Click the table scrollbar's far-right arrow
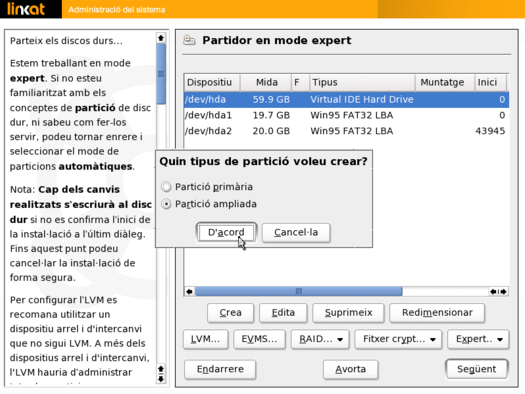Screen dimensions: 525x394 pyautogui.click(x=503, y=292)
